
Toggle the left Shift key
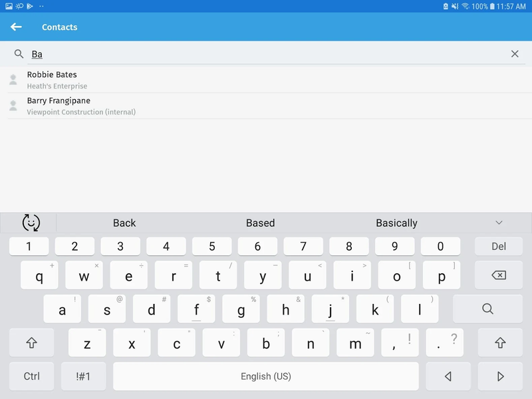click(x=31, y=343)
